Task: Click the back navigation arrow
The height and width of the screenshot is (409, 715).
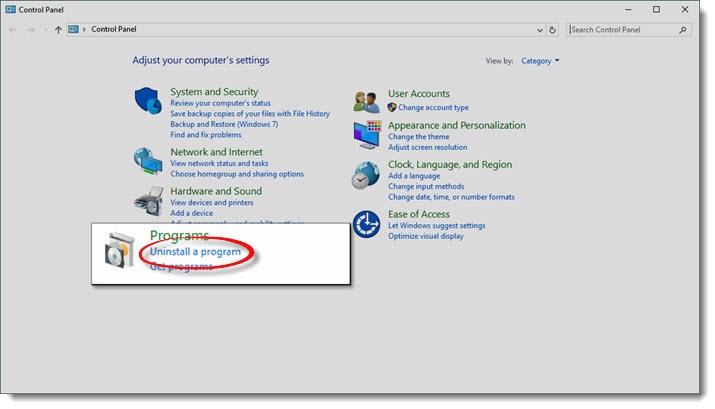Action: point(12,30)
